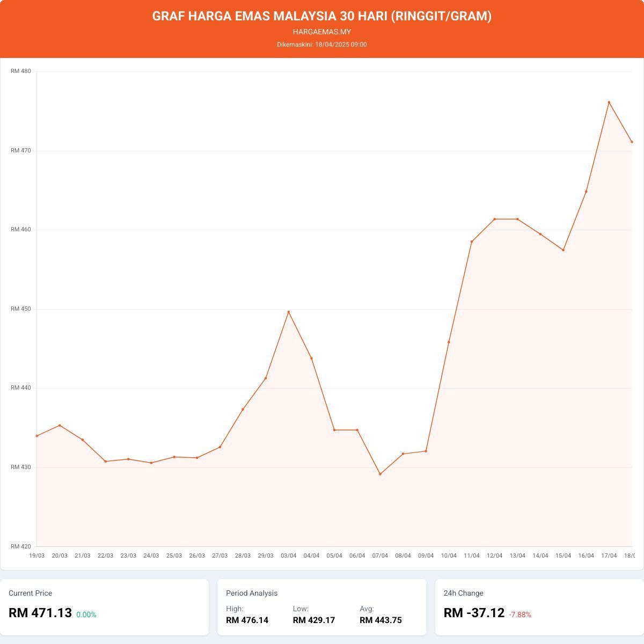This screenshot has width=644, height=644.
Task: Click the 0.00% change indicator in green
Action: tap(86, 614)
